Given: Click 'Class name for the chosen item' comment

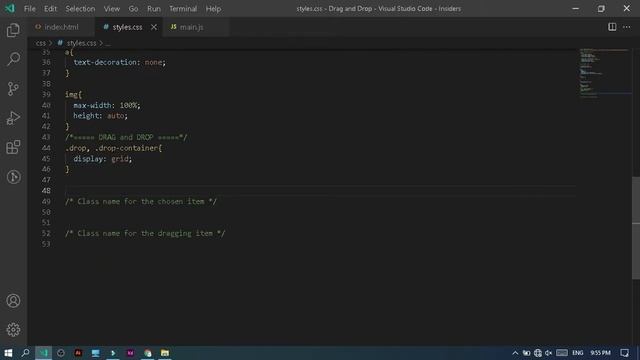Looking at the screenshot, I should pos(141,202).
